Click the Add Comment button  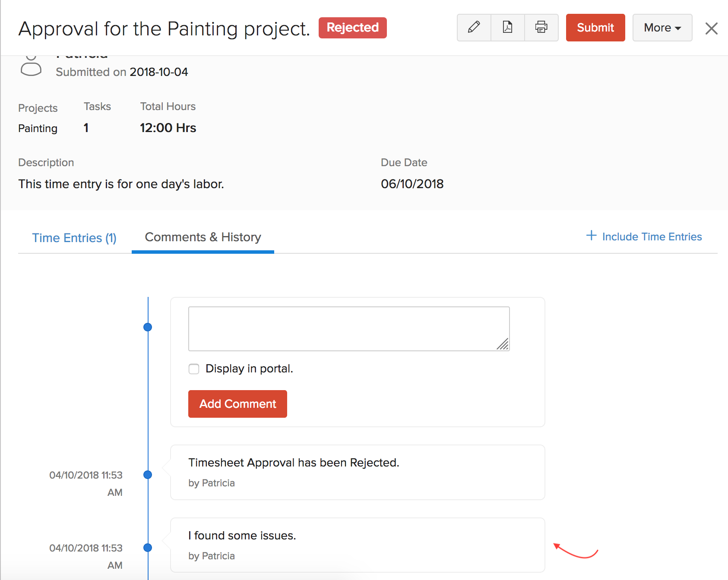tap(237, 404)
